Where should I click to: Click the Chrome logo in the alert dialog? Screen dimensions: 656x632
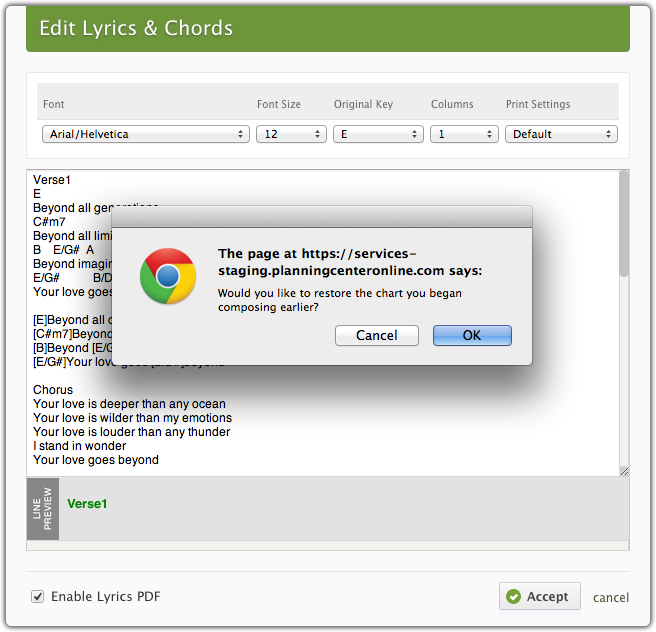coord(167,276)
